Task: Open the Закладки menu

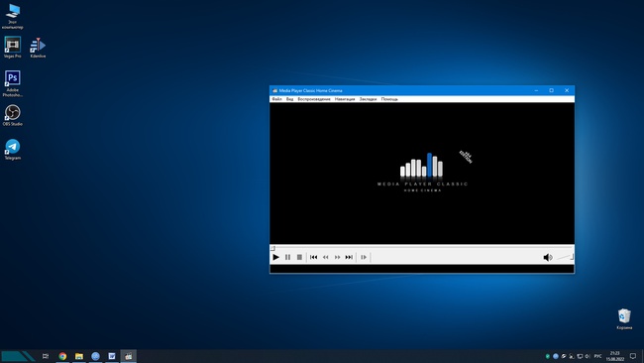Action: (x=368, y=99)
